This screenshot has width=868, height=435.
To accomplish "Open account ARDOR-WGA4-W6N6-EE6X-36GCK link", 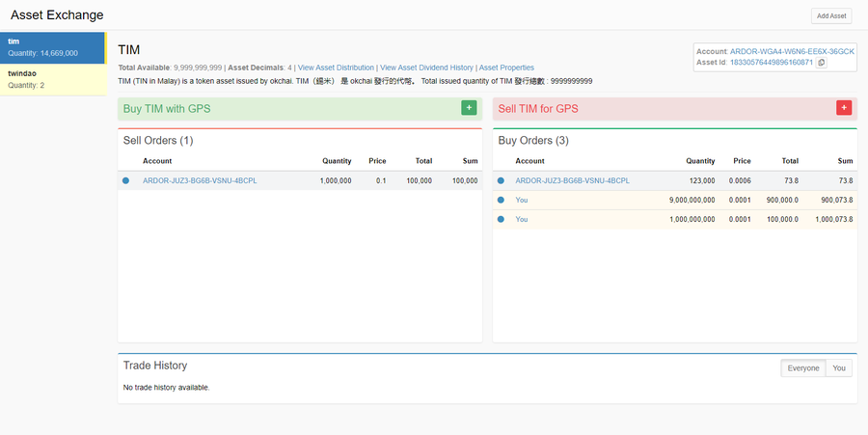I will [792, 51].
